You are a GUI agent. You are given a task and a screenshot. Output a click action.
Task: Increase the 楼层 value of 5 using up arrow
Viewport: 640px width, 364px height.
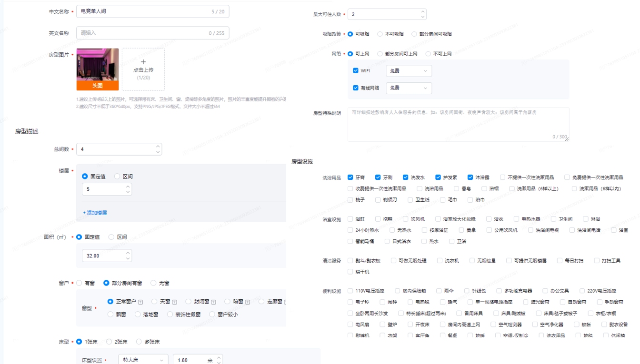(128, 187)
